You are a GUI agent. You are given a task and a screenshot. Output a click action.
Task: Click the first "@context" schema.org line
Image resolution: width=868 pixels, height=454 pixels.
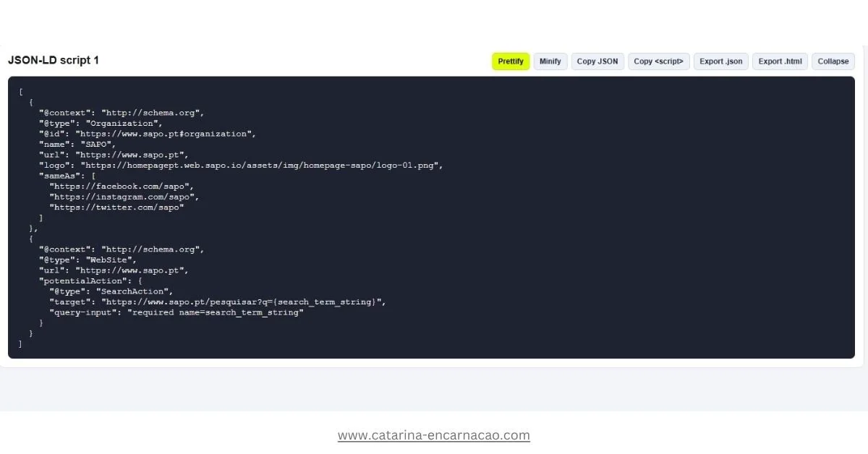[122, 113]
